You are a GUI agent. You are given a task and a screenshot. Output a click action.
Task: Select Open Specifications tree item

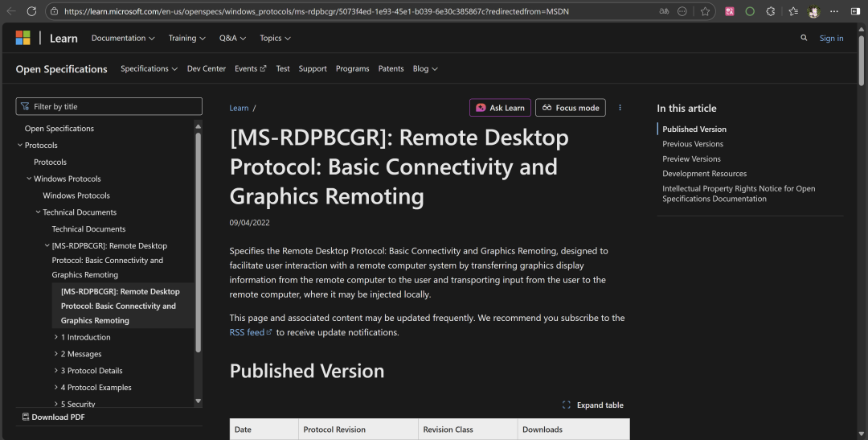[x=59, y=128]
